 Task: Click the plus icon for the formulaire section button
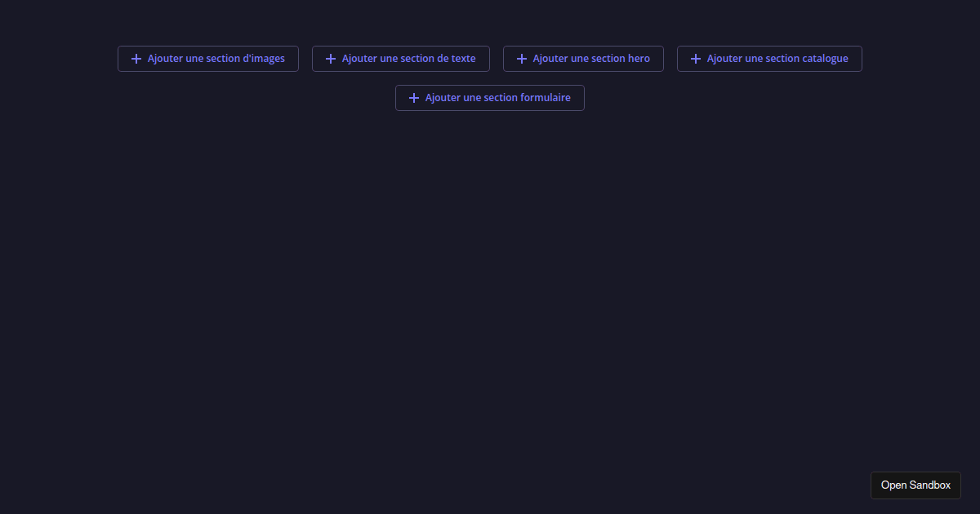coord(414,97)
